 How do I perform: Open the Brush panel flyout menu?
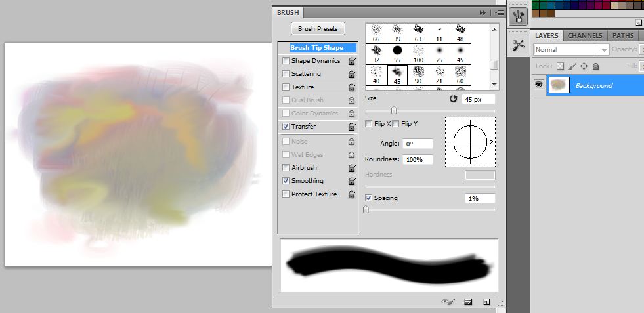pyautogui.click(x=499, y=12)
